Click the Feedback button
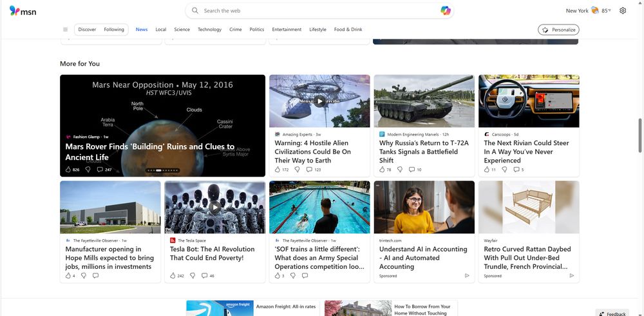 (612, 314)
